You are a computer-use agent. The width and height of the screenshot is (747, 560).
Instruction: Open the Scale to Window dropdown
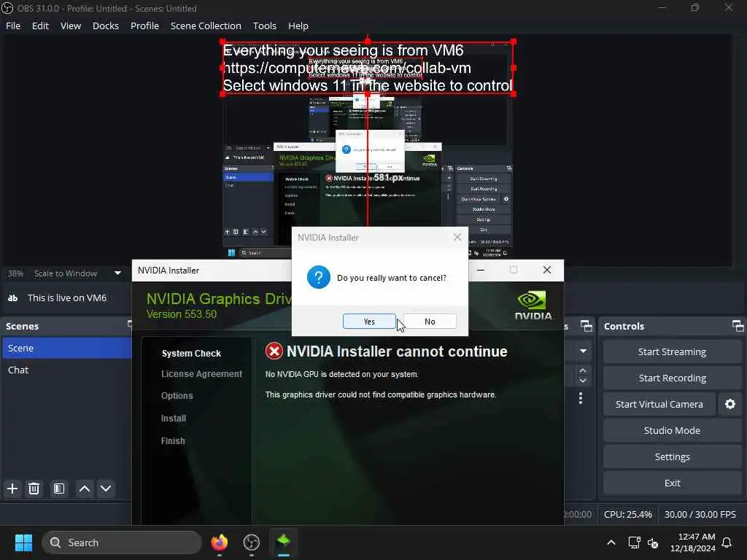click(77, 273)
